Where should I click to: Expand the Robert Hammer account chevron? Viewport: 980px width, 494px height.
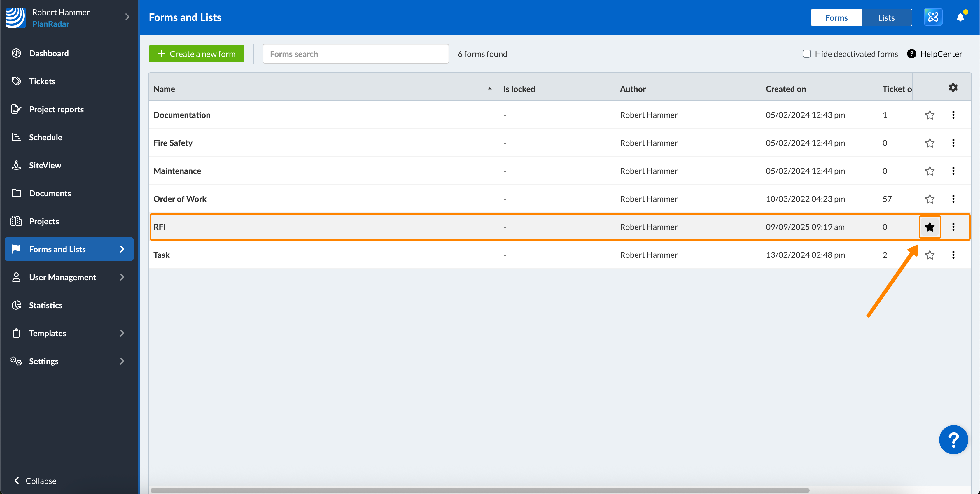pyautogui.click(x=127, y=17)
